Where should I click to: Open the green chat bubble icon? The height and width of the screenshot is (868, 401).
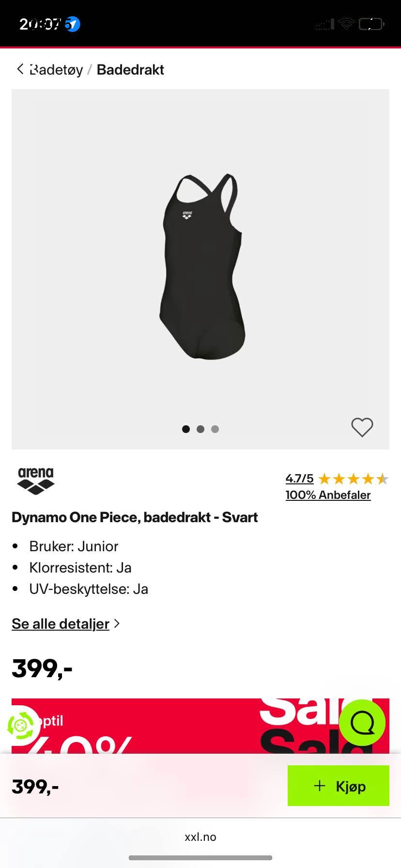pos(362,723)
